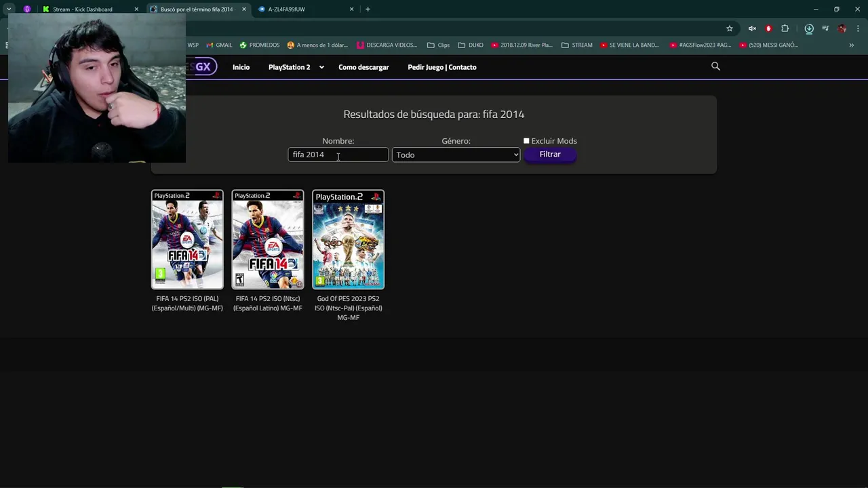Click the Nombre field containing fifa 2014
This screenshot has height=488, width=868.
[338, 155]
